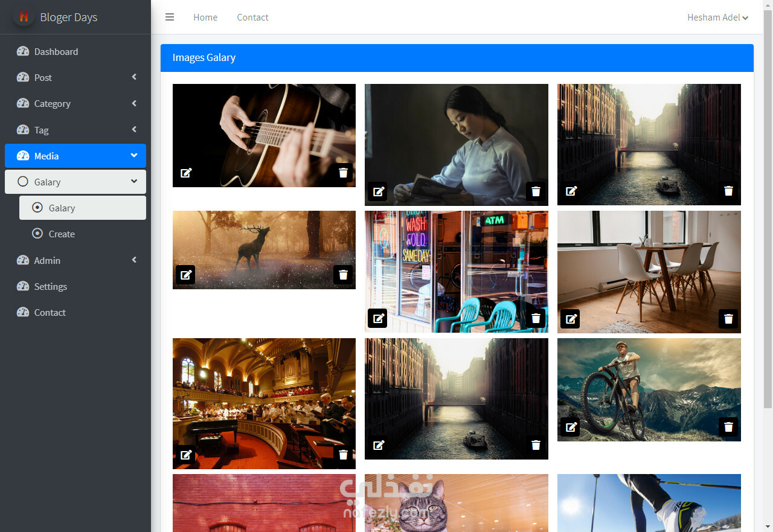Collapse the parent Galary submenu chevron
This screenshot has height=532, width=773.
coord(134,181)
